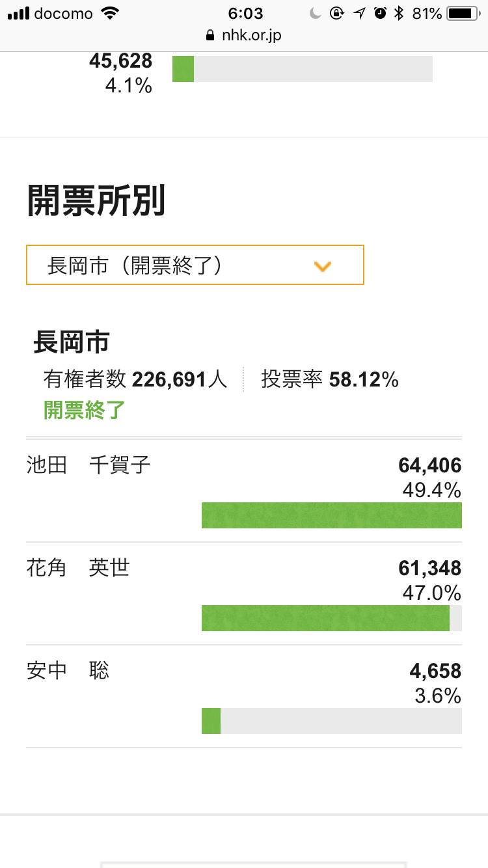The image size is (488, 868).
Task: Tap the 開票所別 section heading
Action: pos(96,200)
